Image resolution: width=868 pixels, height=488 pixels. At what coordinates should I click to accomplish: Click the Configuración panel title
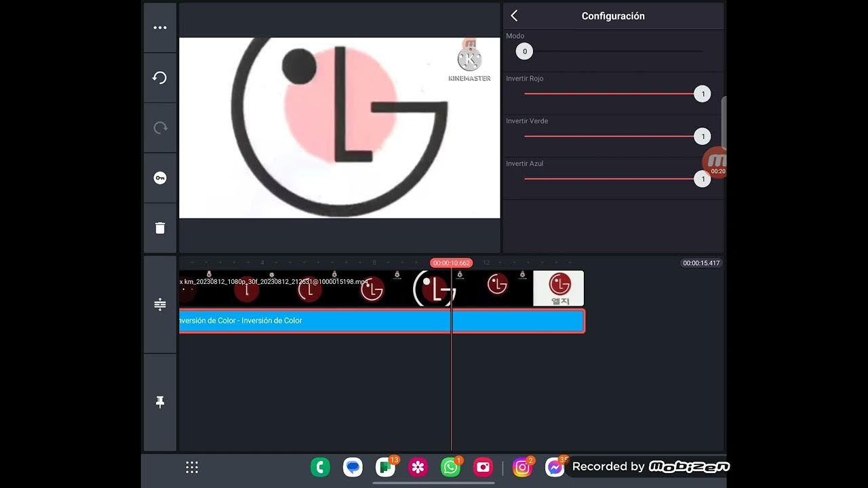point(613,16)
